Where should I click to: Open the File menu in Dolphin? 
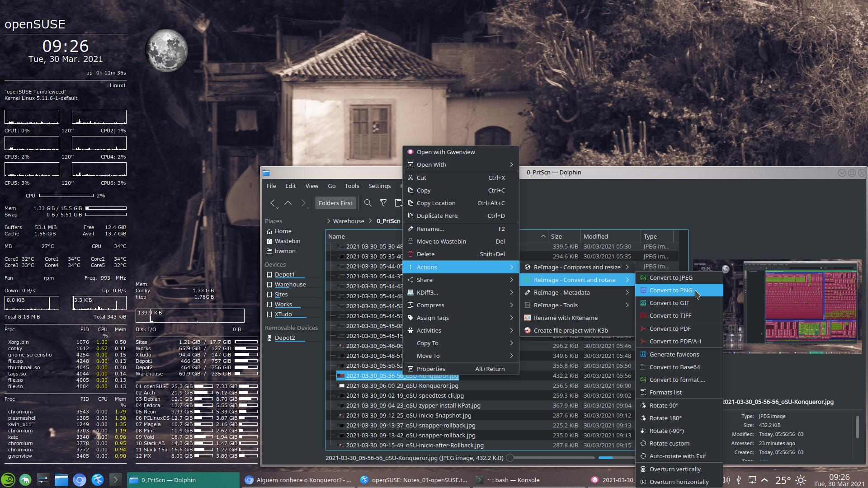point(271,186)
